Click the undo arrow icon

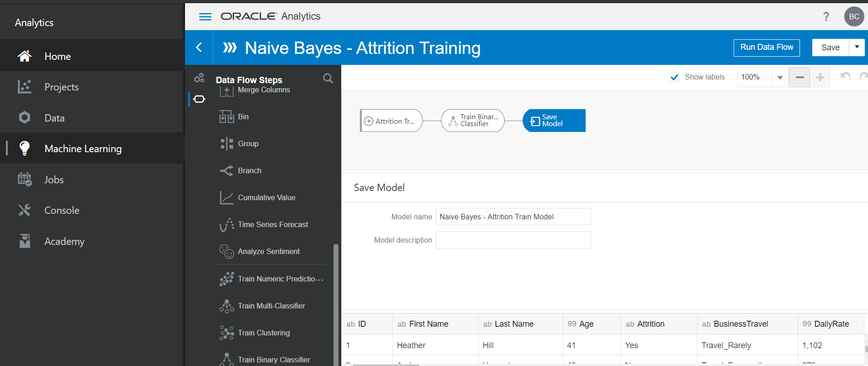pyautogui.click(x=845, y=76)
